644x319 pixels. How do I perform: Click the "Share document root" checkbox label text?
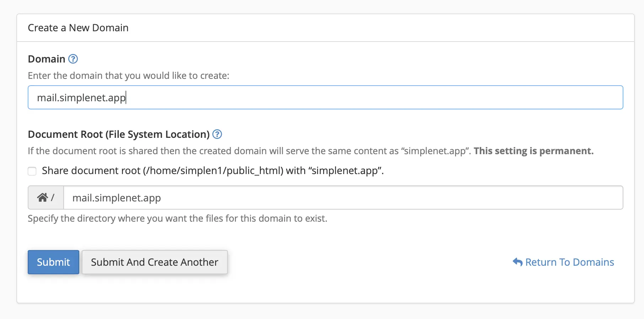point(213,171)
